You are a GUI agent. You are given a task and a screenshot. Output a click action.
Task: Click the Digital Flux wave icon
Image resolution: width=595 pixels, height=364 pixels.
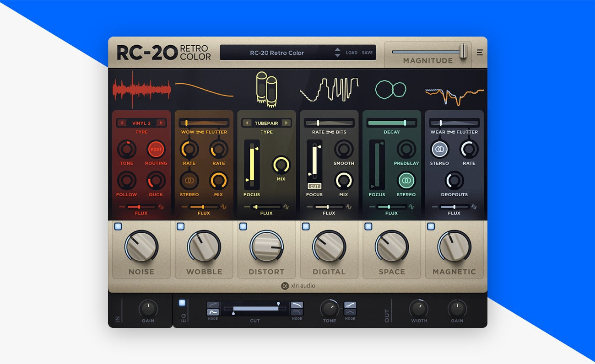click(x=349, y=207)
